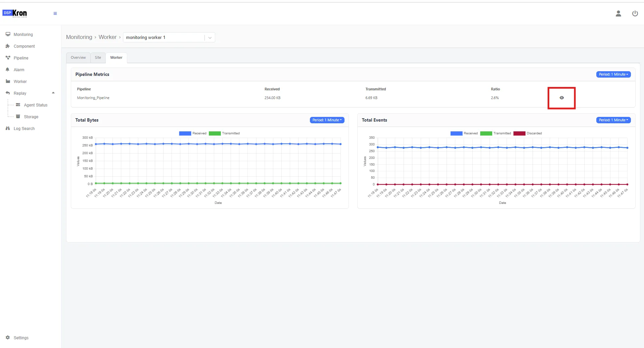Click the Replay arrow icon

click(x=8, y=93)
